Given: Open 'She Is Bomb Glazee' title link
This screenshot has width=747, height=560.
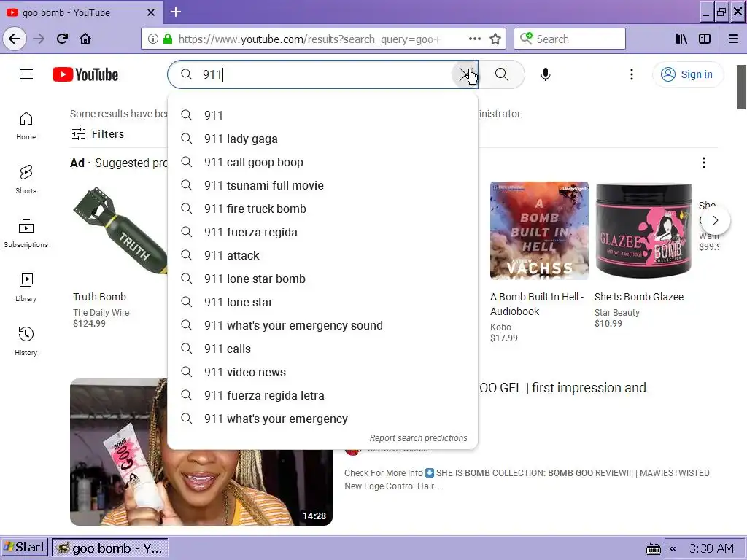Looking at the screenshot, I should [639, 297].
